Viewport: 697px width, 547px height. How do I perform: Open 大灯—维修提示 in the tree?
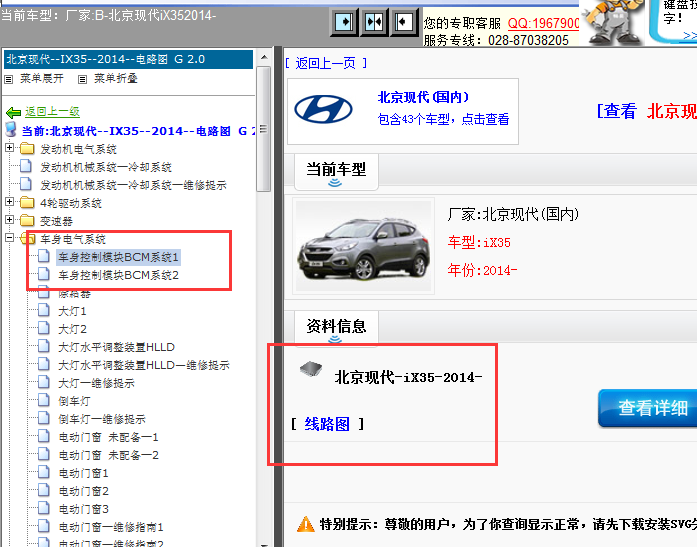[x=96, y=383]
